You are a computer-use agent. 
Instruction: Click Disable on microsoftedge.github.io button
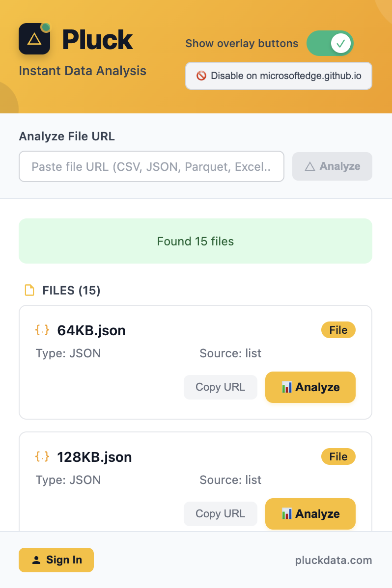tap(279, 76)
